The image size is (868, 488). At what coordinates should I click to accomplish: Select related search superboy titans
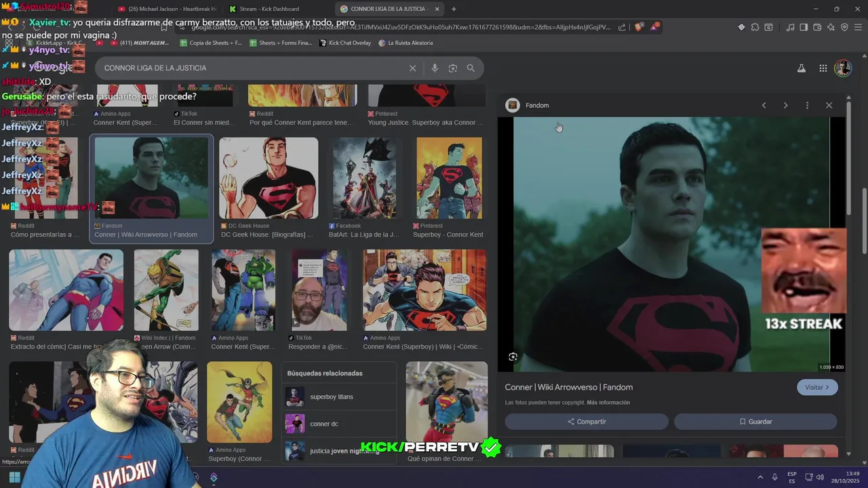[338, 396]
